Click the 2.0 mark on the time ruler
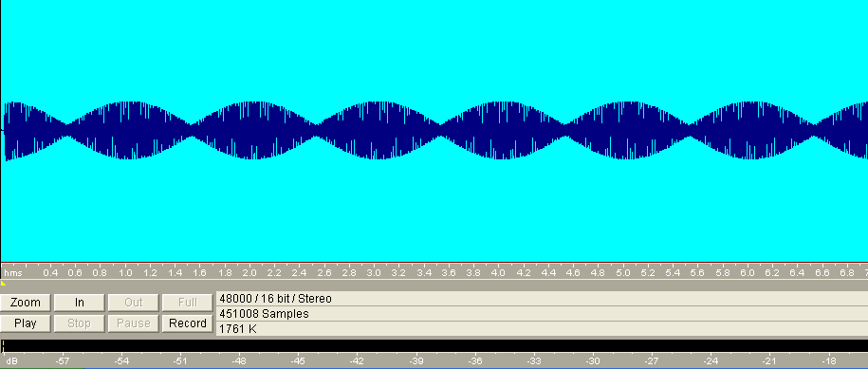868x369 pixels. click(x=249, y=273)
